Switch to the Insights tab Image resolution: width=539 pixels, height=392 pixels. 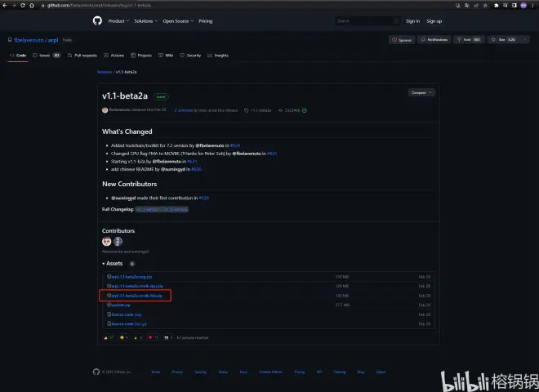(218, 56)
